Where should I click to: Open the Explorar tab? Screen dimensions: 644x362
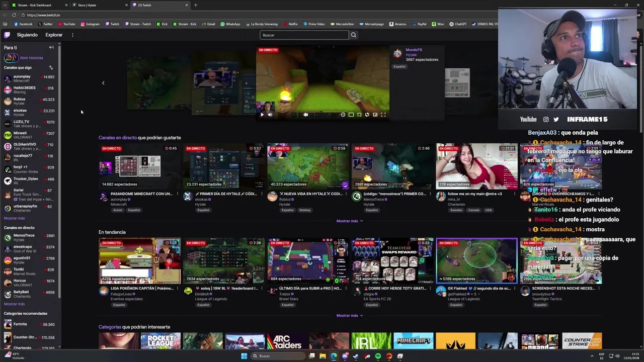coord(54,35)
